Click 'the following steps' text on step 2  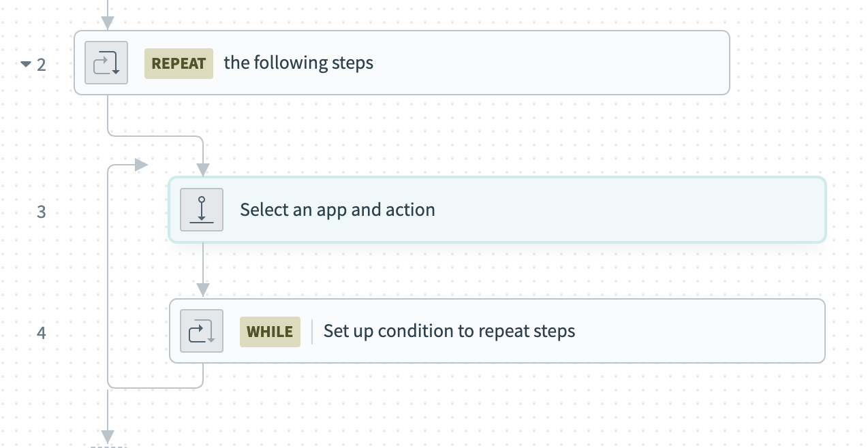click(298, 63)
